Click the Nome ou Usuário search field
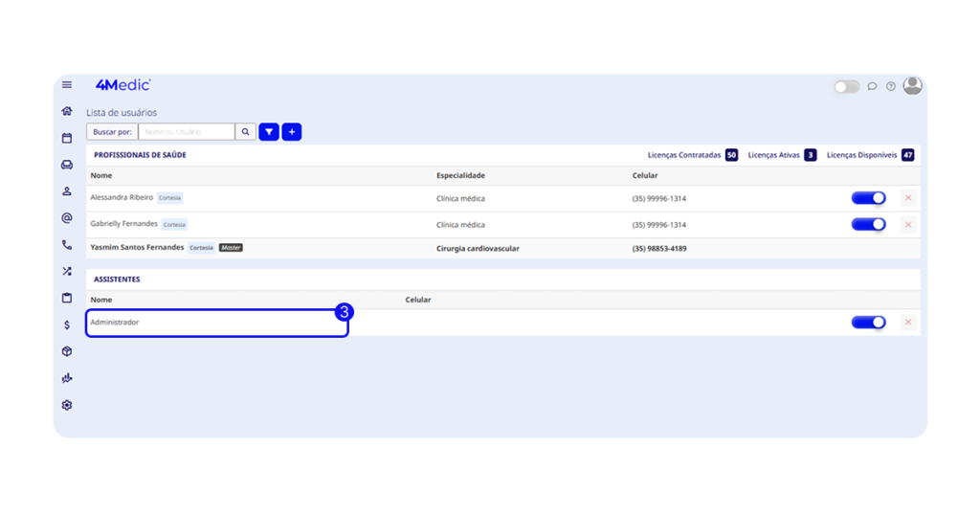 [x=187, y=132]
